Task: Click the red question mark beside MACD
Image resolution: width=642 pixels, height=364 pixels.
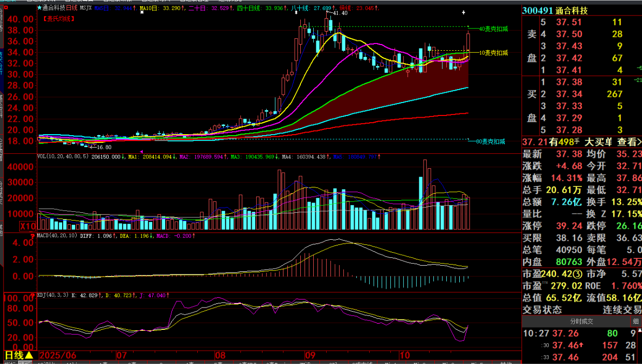Action: [x=33, y=237]
